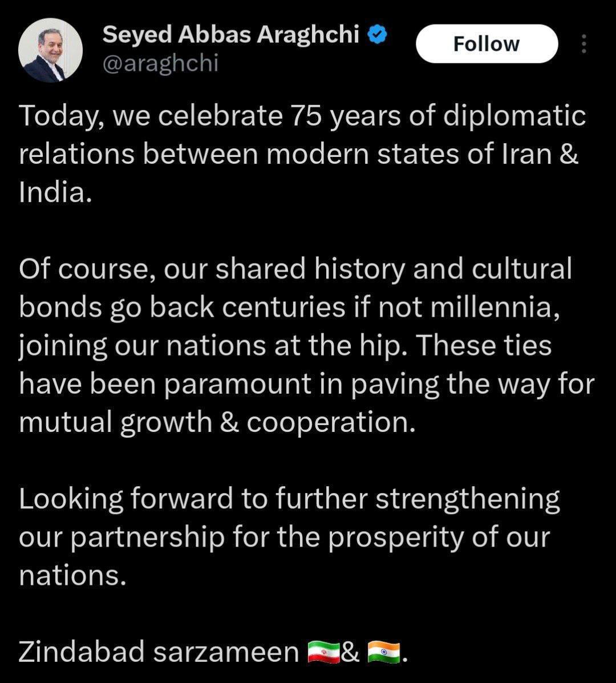Screen dimensions: 616x683
Task: Click the Iran flag emoji
Action: coord(323,653)
